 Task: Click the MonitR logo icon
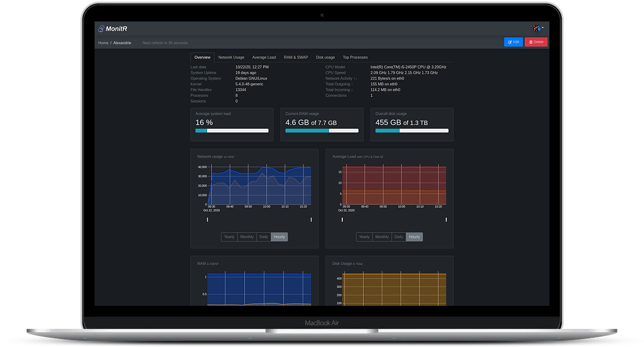pos(102,28)
